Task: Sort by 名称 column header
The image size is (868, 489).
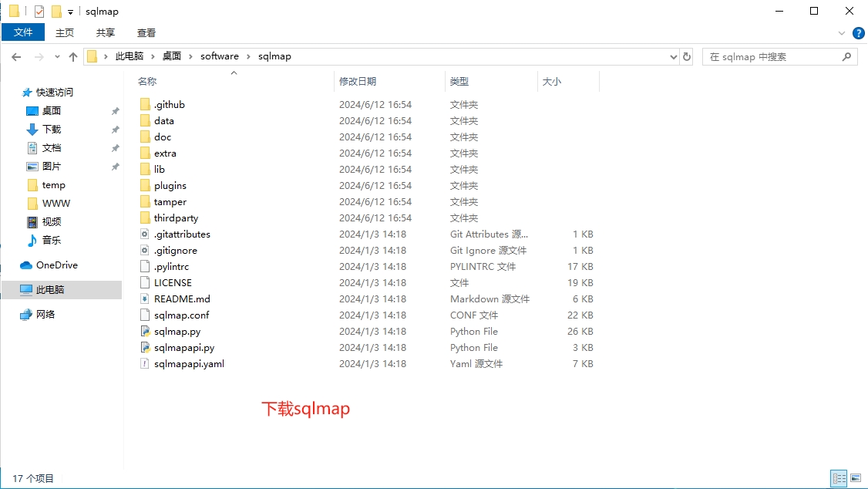Action: (x=147, y=82)
